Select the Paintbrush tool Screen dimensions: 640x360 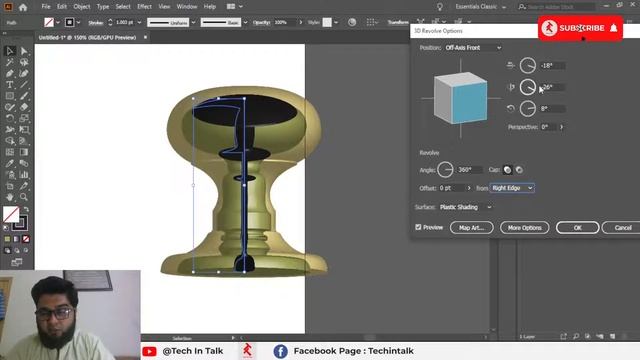pyautogui.click(x=24, y=96)
